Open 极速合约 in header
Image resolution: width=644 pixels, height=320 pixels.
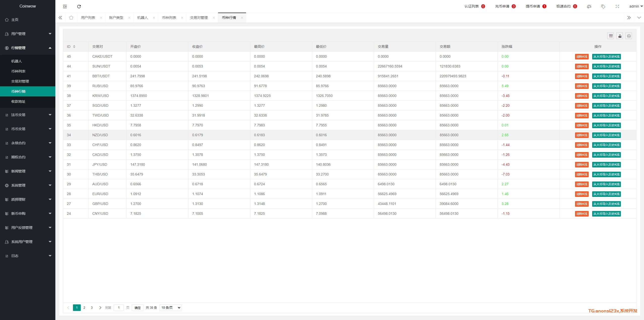567,7
